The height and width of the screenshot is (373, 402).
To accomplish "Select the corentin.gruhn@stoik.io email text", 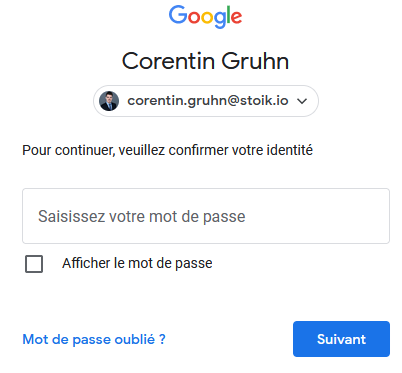I will click(208, 101).
